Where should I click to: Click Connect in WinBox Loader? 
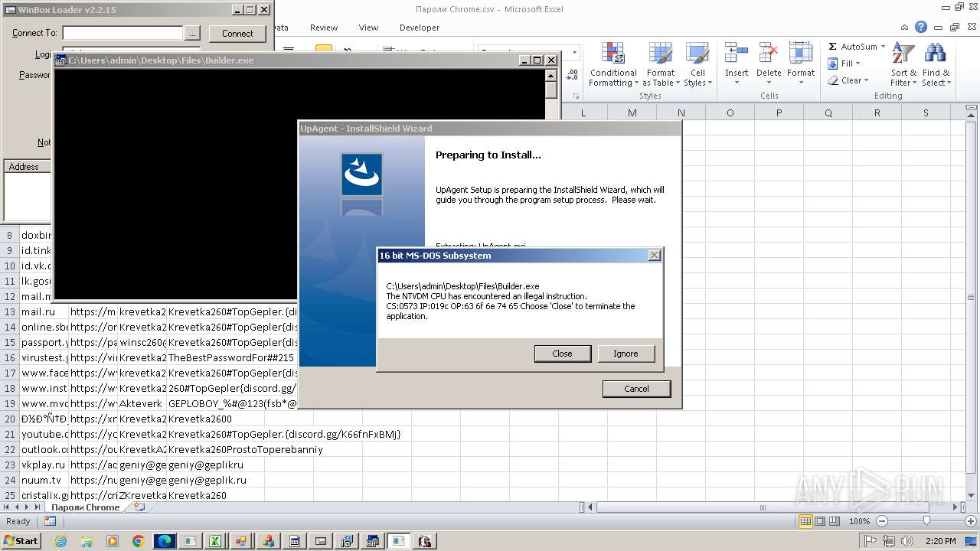point(237,34)
